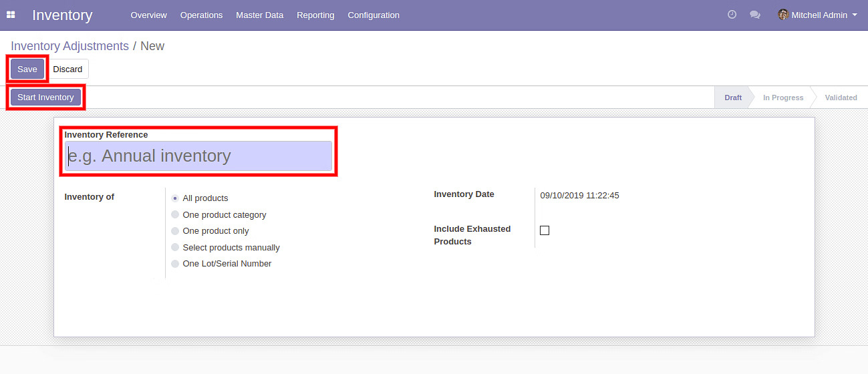Screen dimensions: 868x374
Task: Open the conversations chat icon
Action: [x=755, y=15]
